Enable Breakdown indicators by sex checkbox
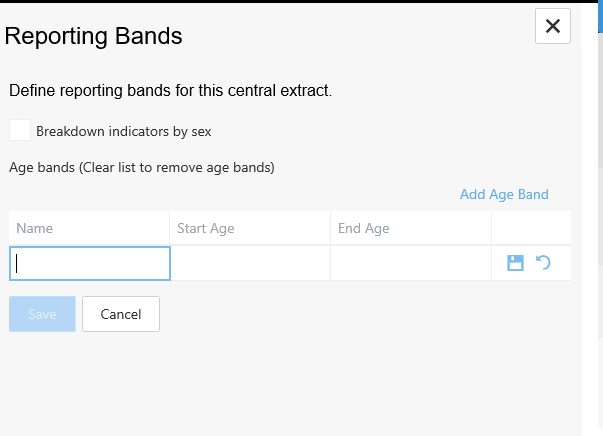Image resolution: width=603 pixels, height=436 pixels. (x=20, y=130)
